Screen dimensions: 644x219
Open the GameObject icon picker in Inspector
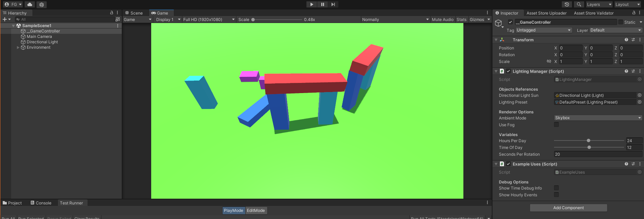499,23
